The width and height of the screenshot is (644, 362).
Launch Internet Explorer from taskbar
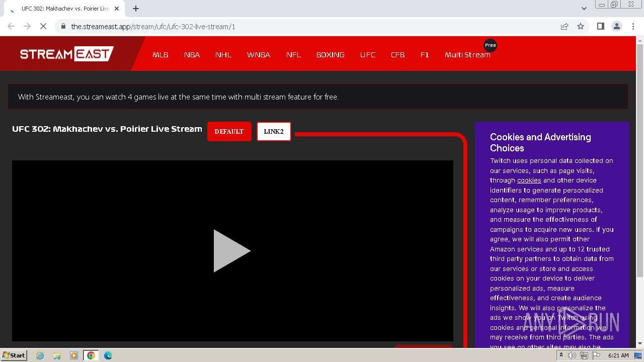click(x=40, y=355)
